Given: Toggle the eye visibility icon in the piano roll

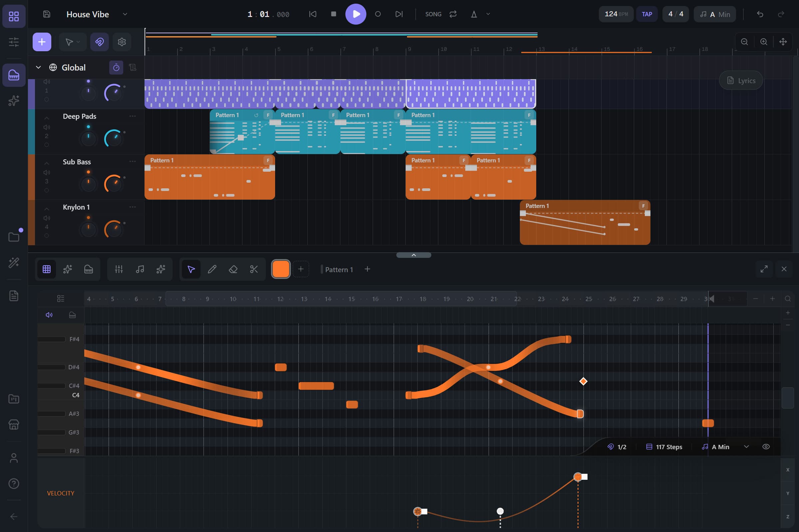Looking at the screenshot, I should click(766, 446).
